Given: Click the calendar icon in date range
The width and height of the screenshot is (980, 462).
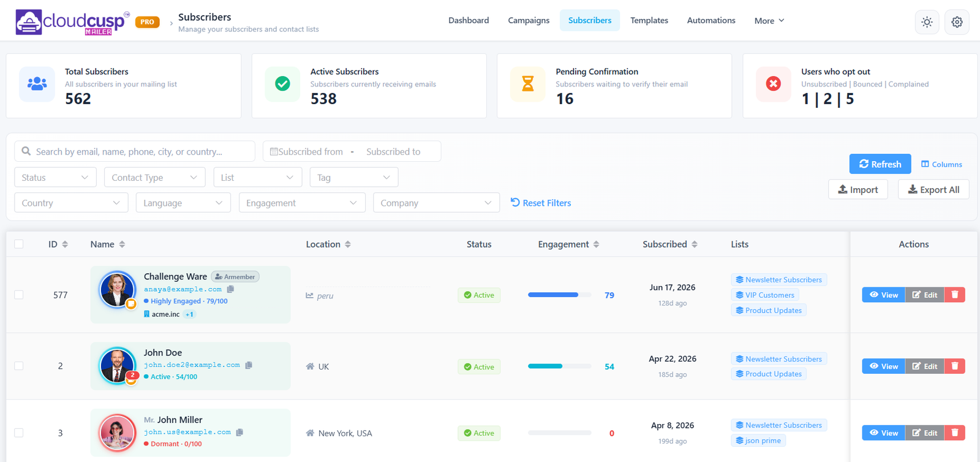Looking at the screenshot, I should [274, 151].
